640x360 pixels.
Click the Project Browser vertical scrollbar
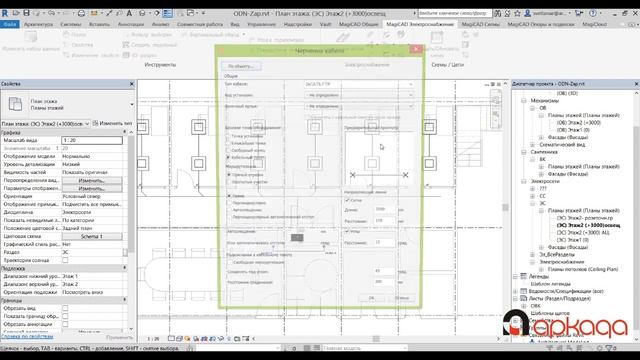click(x=636, y=229)
